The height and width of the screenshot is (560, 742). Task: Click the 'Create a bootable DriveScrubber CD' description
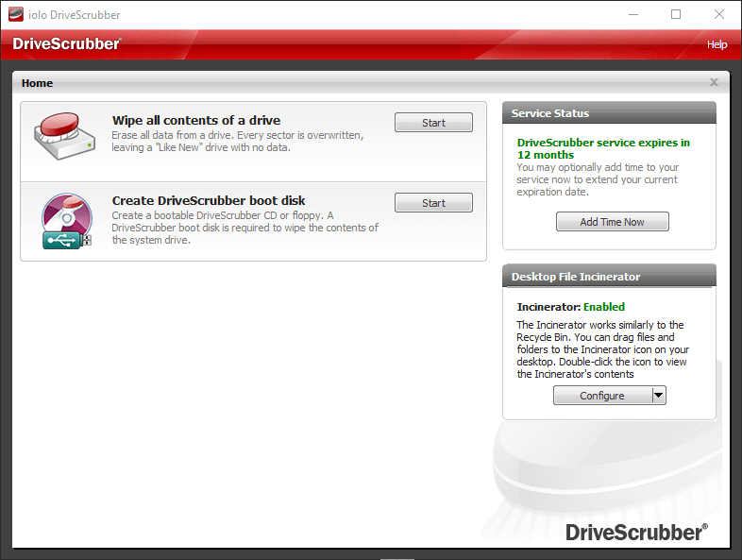[x=245, y=228]
